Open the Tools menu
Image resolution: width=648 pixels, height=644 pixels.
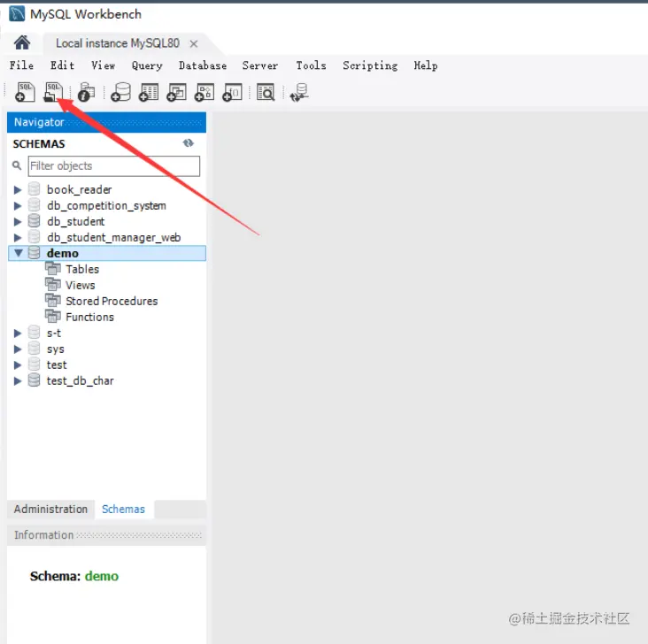tap(312, 65)
